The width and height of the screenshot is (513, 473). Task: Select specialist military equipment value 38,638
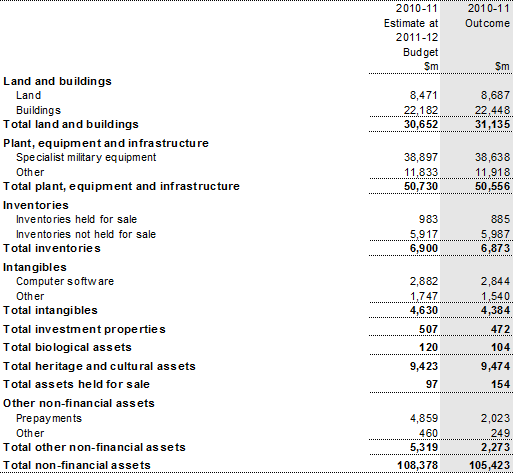[493, 157]
